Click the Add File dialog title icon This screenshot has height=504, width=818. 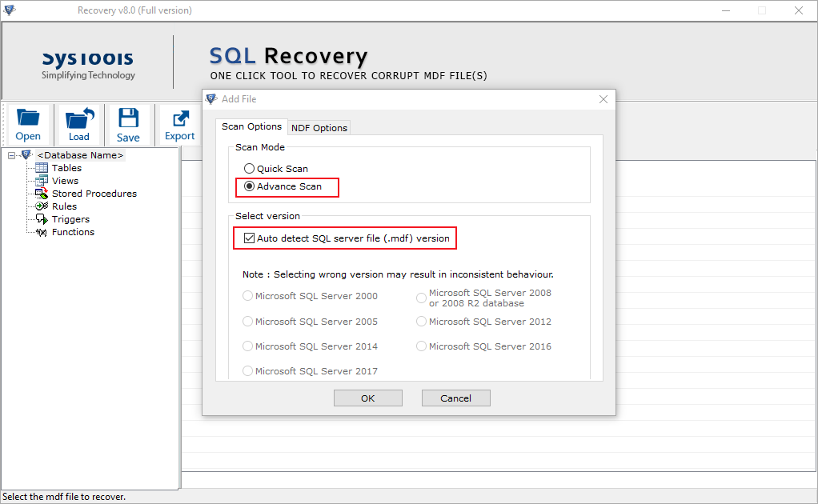tap(211, 99)
